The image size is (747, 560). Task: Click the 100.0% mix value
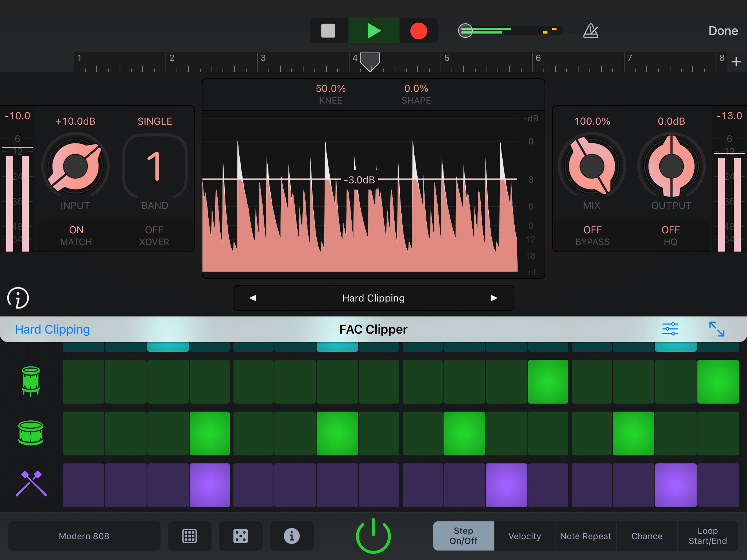592,121
